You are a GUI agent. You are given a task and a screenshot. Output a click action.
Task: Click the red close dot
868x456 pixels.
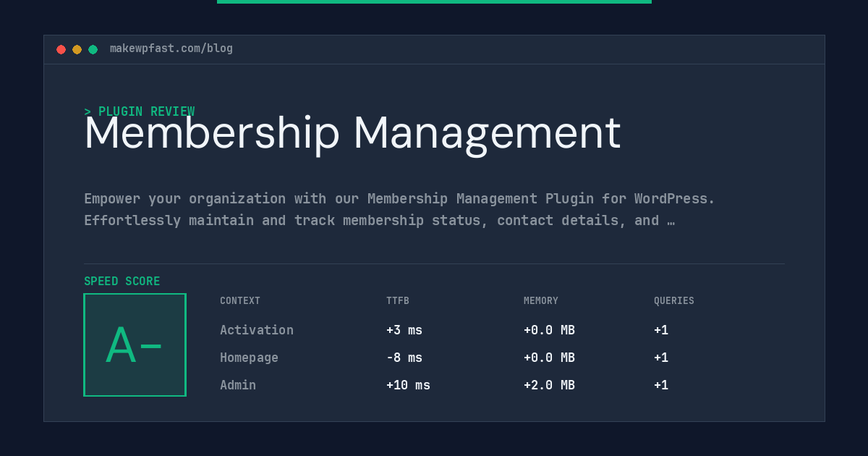point(61,49)
